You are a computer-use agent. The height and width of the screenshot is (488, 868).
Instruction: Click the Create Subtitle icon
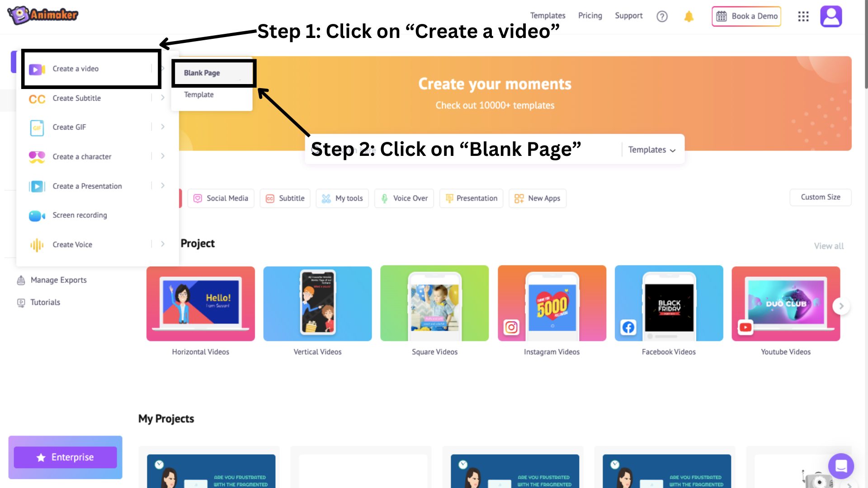coord(37,99)
